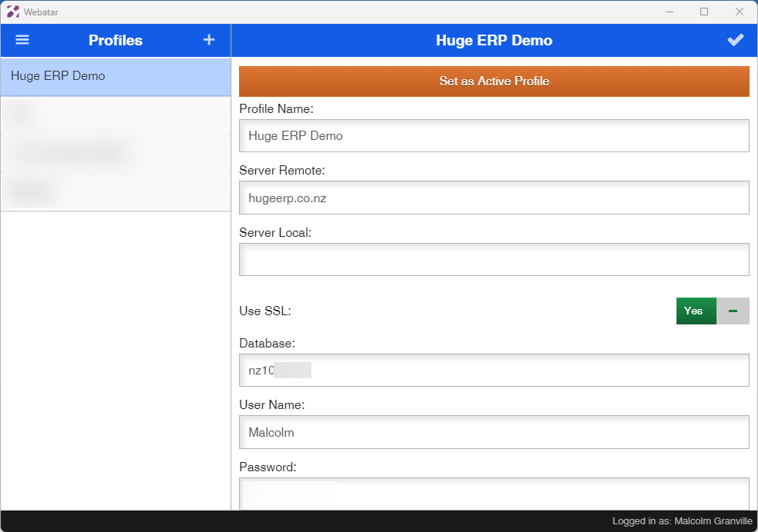Click the Profiles header title
This screenshot has width=758, height=532.
[115, 40]
